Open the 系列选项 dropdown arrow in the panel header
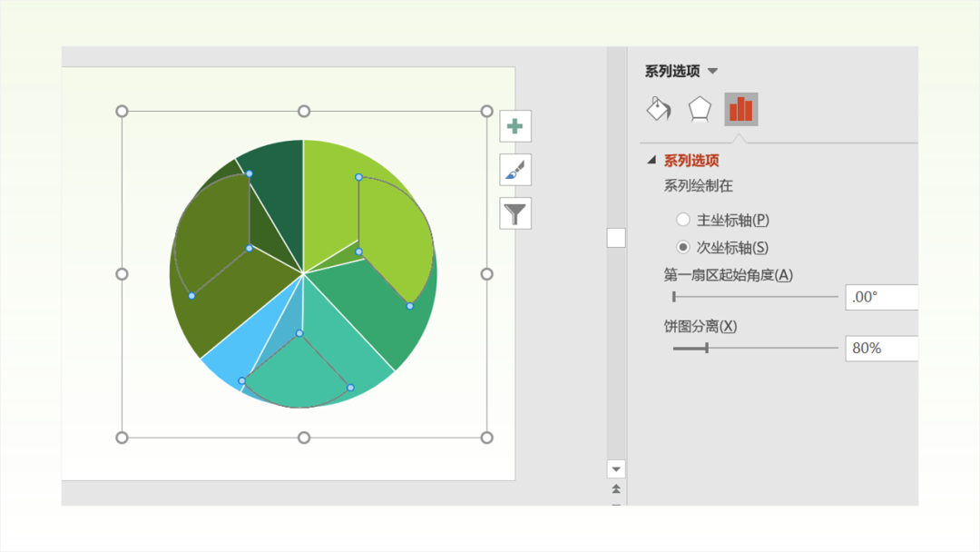This screenshot has width=980, height=552. (x=712, y=71)
